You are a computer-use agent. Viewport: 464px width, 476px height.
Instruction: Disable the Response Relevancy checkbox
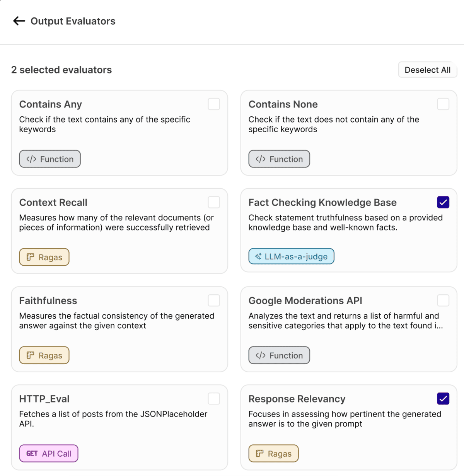pos(443,398)
